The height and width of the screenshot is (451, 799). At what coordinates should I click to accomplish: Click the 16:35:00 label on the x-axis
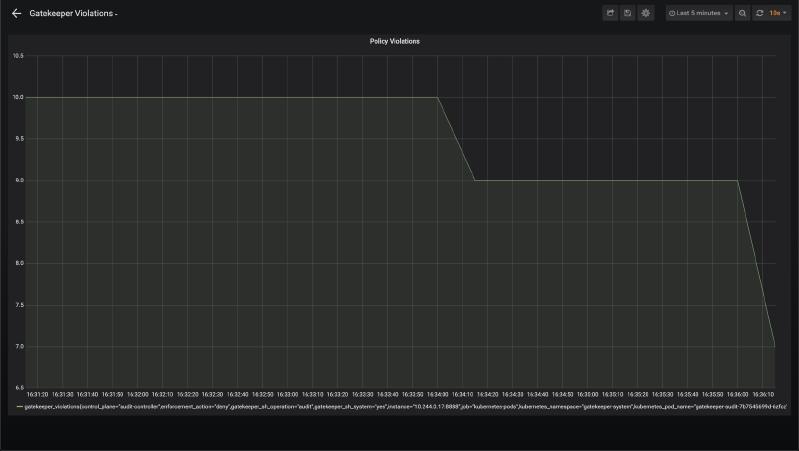(x=587, y=394)
